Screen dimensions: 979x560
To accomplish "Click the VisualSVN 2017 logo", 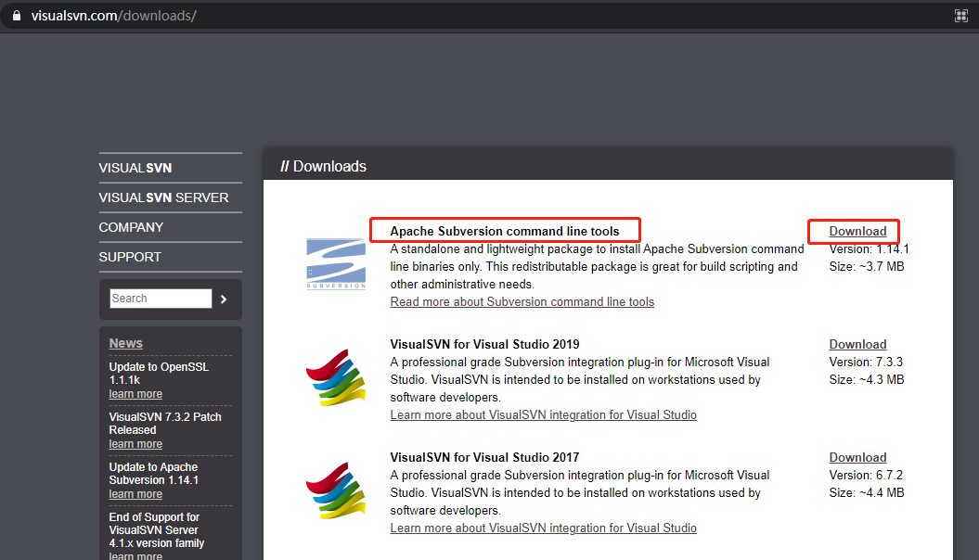I will click(x=336, y=490).
